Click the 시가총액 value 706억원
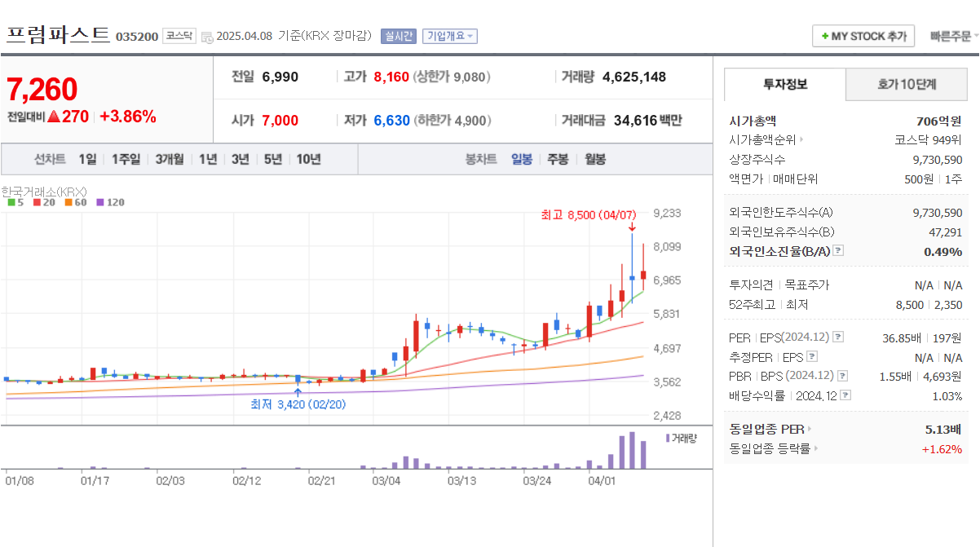The height and width of the screenshot is (547, 980). (x=939, y=121)
